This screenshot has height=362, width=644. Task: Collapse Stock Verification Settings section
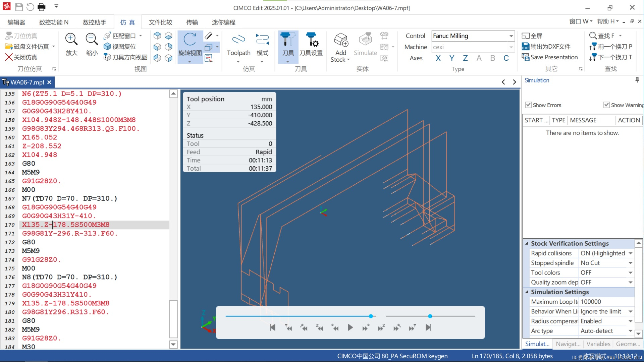(527, 244)
